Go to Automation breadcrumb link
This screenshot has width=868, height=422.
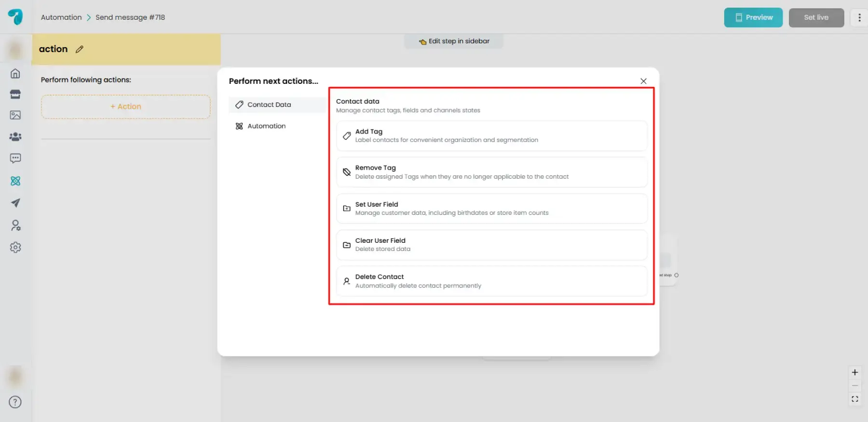pos(61,17)
